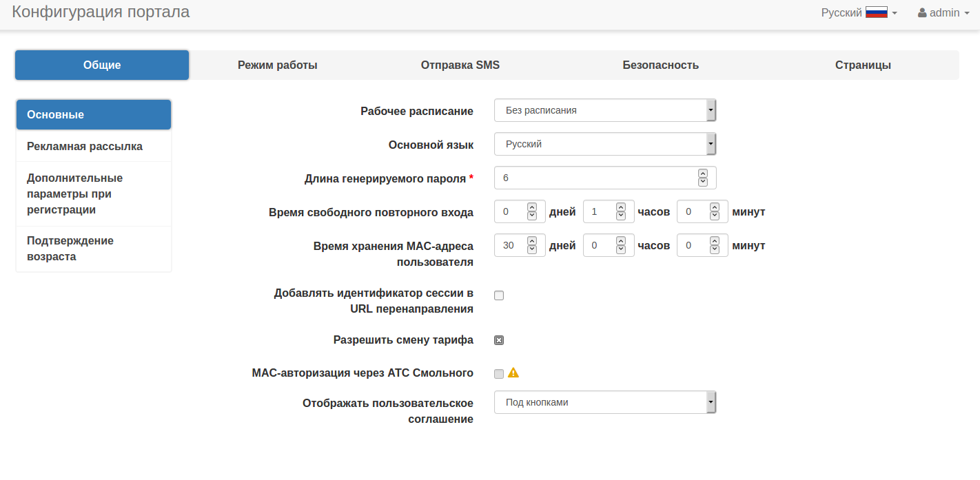Image resolution: width=980 pixels, height=480 pixels.
Task: Expand the user agreement display dropdown
Action: point(605,402)
